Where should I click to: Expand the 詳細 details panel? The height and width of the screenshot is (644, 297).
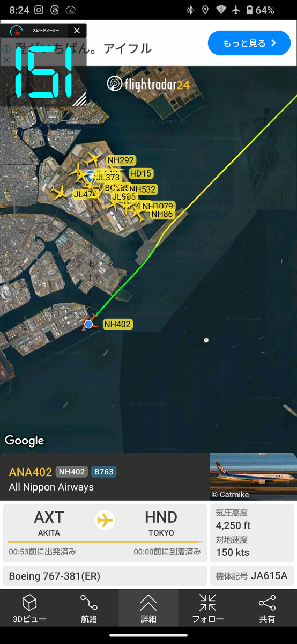(x=148, y=608)
